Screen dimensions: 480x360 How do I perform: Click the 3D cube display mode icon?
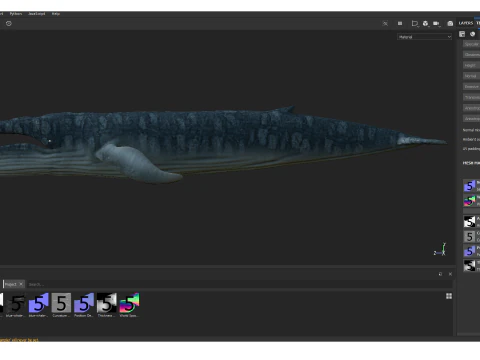coord(426,23)
